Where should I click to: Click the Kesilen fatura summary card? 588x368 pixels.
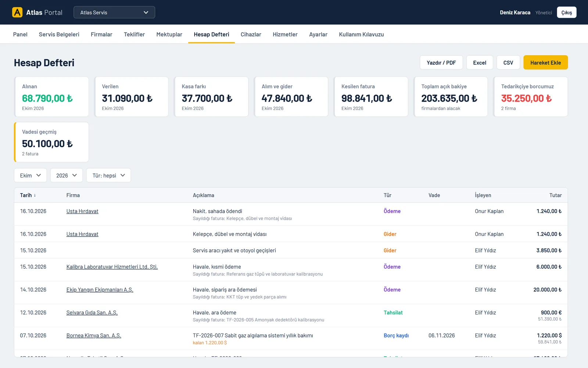(x=371, y=97)
